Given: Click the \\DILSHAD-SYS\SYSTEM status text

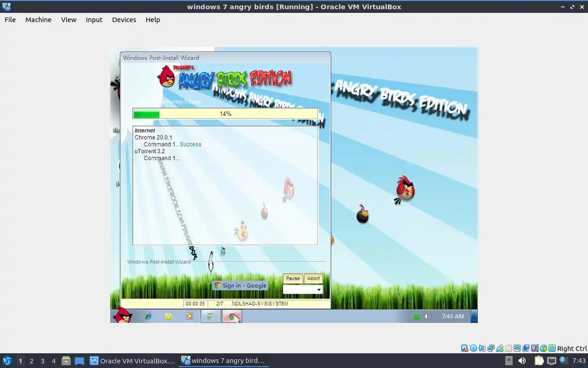Looking at the screenshot, I should click(260, 304).
